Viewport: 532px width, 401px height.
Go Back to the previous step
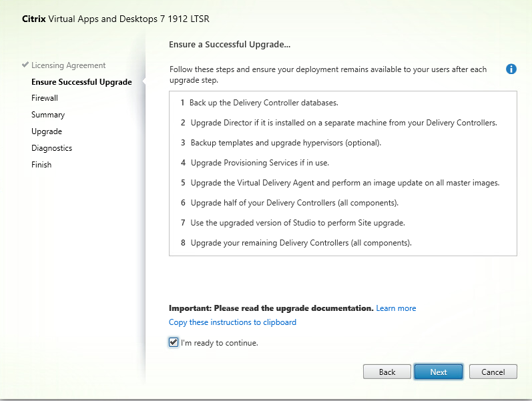coord(386,372)
